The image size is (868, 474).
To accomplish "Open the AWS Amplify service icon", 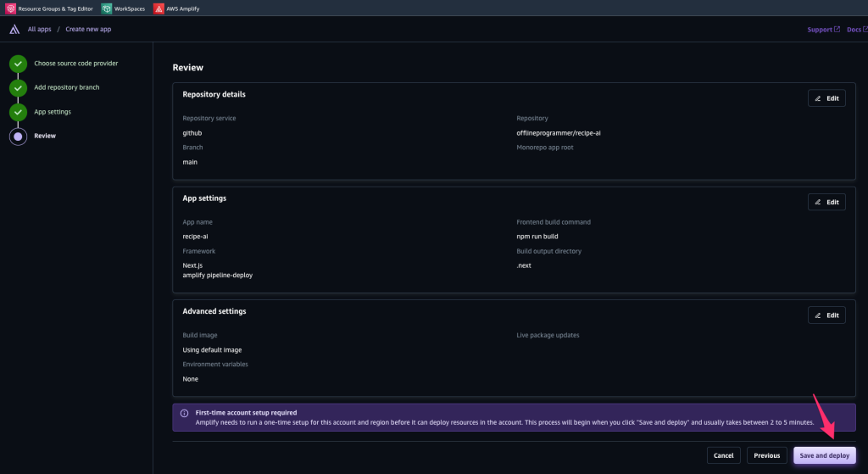I will tap(159, 8).
